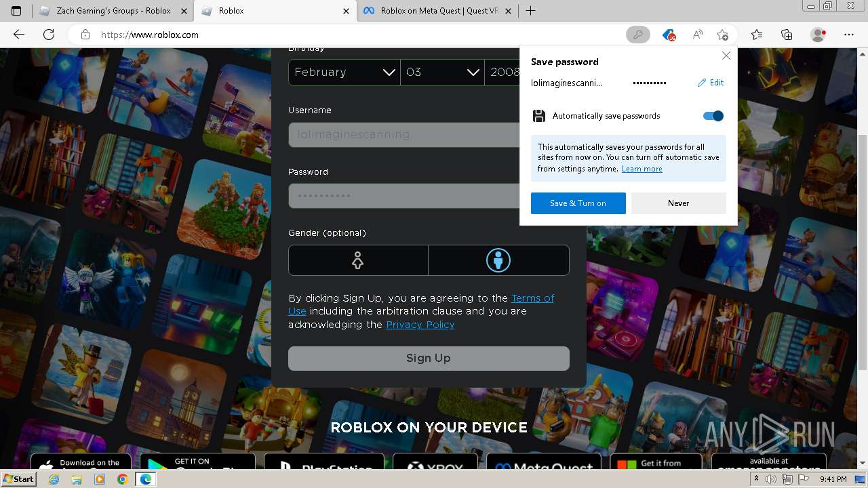Open the Collections icon
This screenshot has height=488, width=868.
[787, 35]
